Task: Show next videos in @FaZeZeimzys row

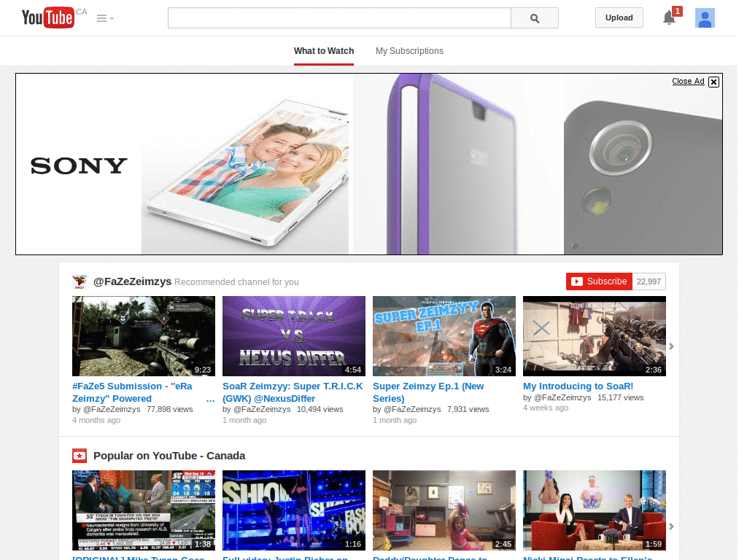Action: click(671, 346)
